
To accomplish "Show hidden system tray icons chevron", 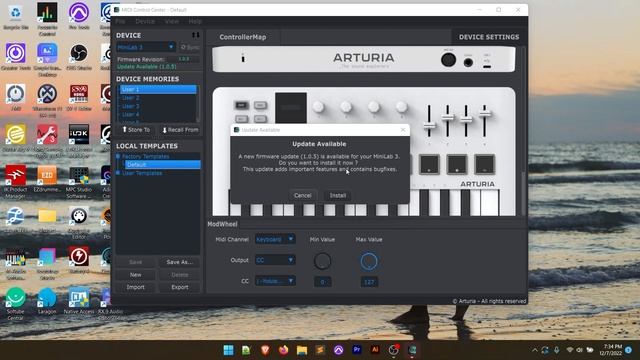I will pyautogui.click(x=534, y=350).
